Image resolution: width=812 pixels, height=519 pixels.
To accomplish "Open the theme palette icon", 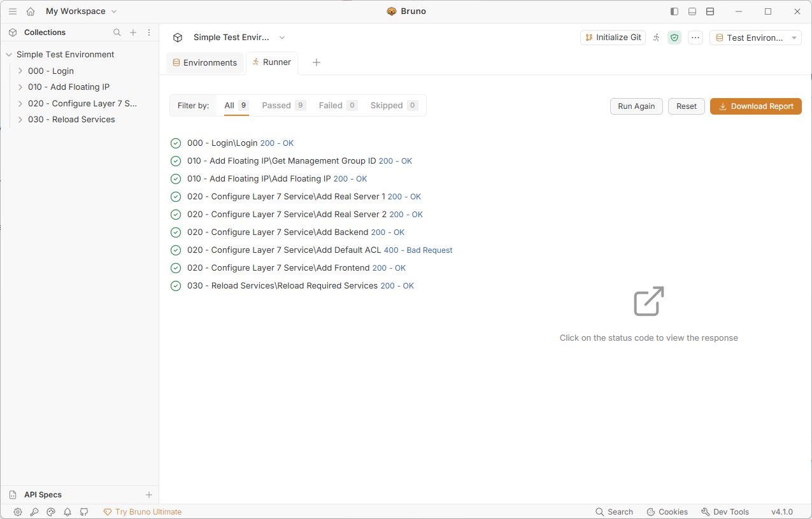I will coord(51,512).
